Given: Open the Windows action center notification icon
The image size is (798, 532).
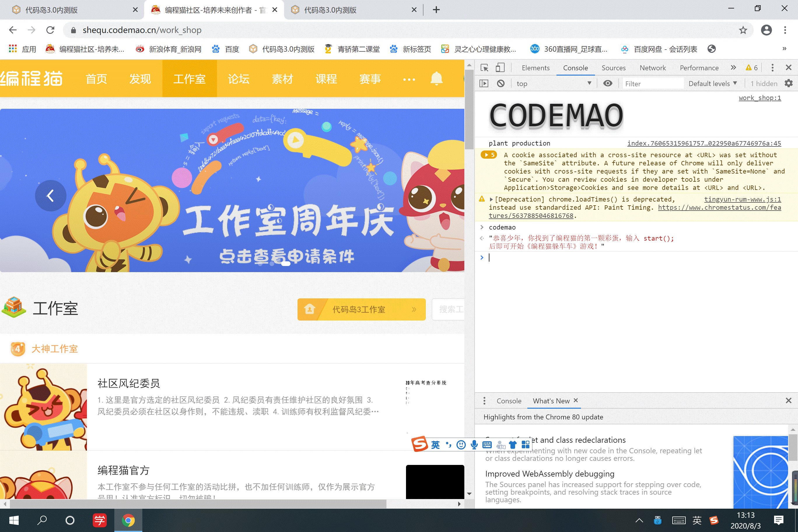Looking at the screenshot, I should tap(779, 520).
